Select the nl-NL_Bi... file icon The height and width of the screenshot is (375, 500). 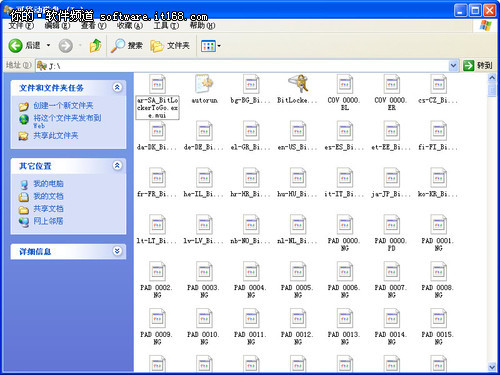[298, 225]
